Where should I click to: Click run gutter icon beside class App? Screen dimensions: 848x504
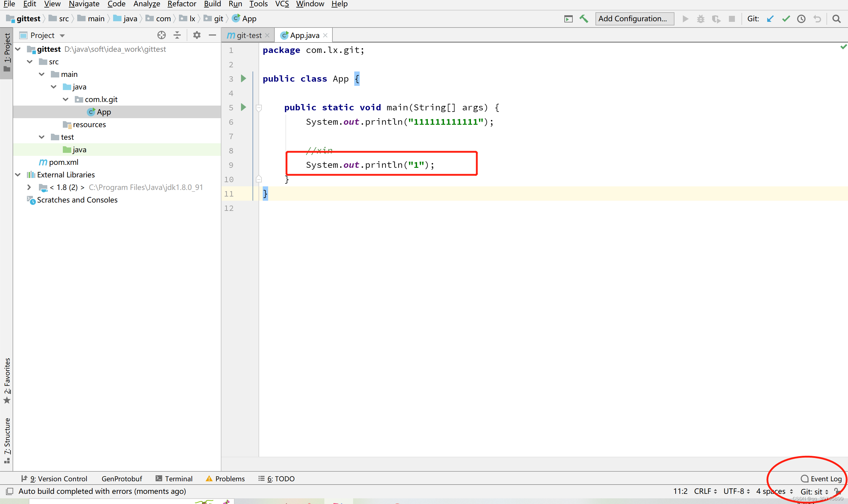coord(243,78)
